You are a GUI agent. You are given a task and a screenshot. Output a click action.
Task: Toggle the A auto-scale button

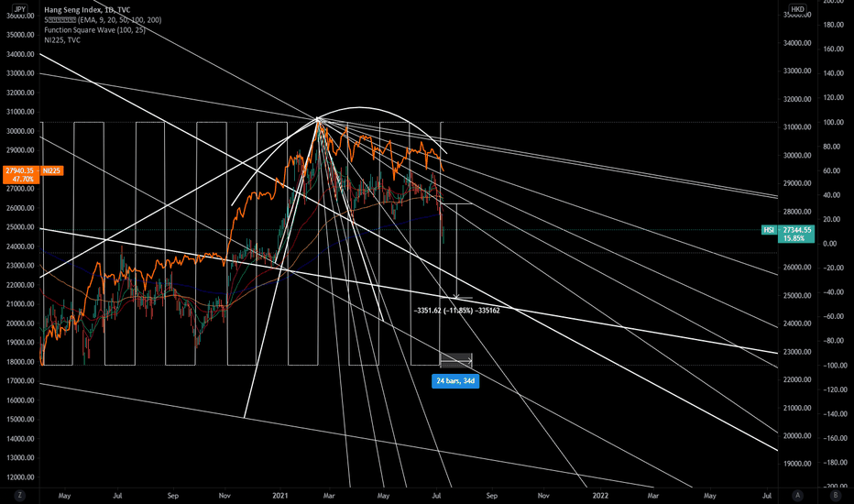(797, 495)
